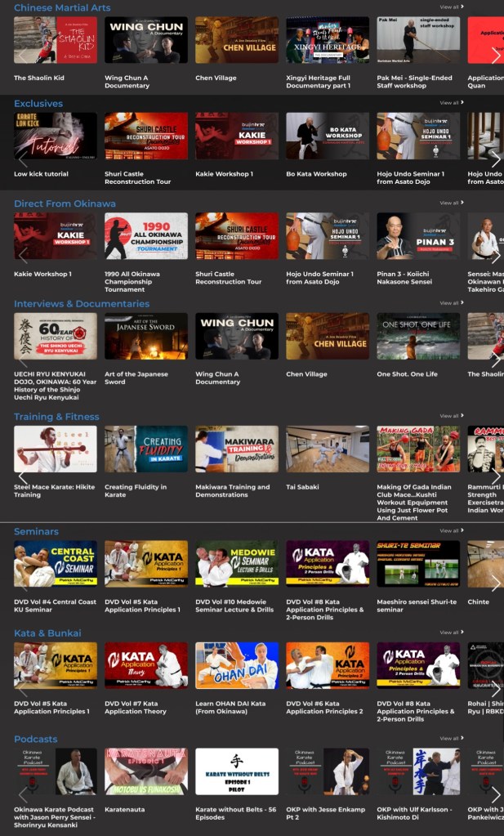The image size is (504, 836).
Task: Advance the Direct From Okinawa carousel right
Action: pyautogui.click(x=495, y=256)
